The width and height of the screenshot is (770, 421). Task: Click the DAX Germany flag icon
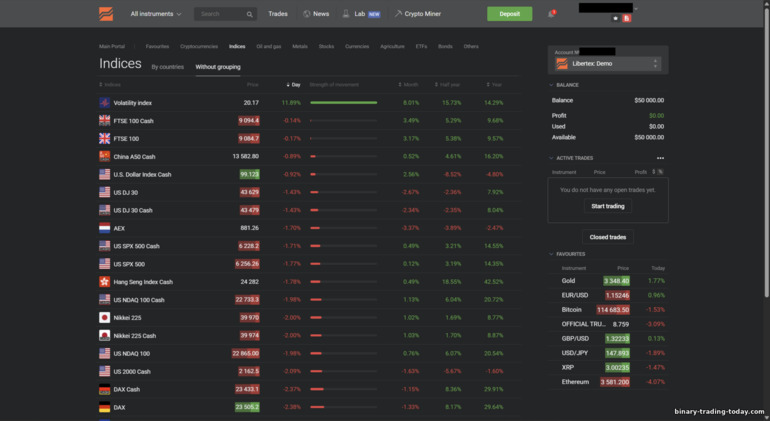(x=105, y=407)
